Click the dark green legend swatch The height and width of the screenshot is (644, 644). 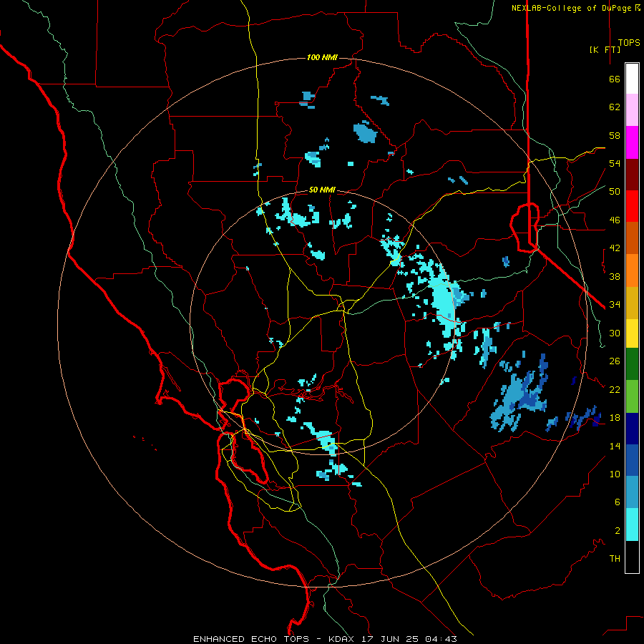(x=632, y=364)
